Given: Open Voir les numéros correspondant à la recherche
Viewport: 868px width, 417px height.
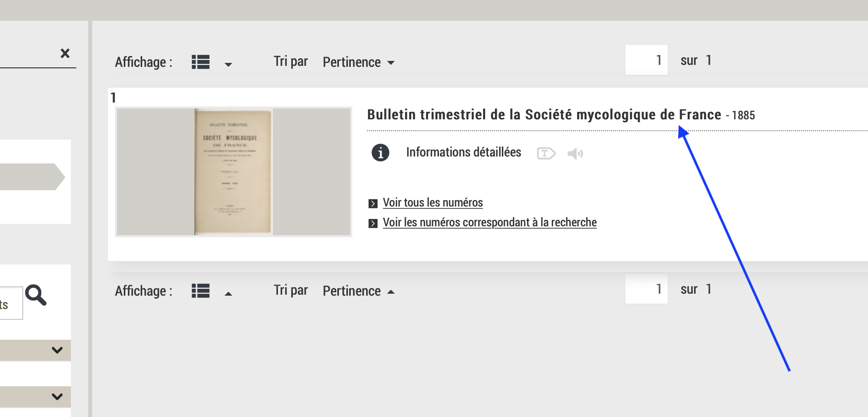Looking at the screenshot, I should click(489, 223).
